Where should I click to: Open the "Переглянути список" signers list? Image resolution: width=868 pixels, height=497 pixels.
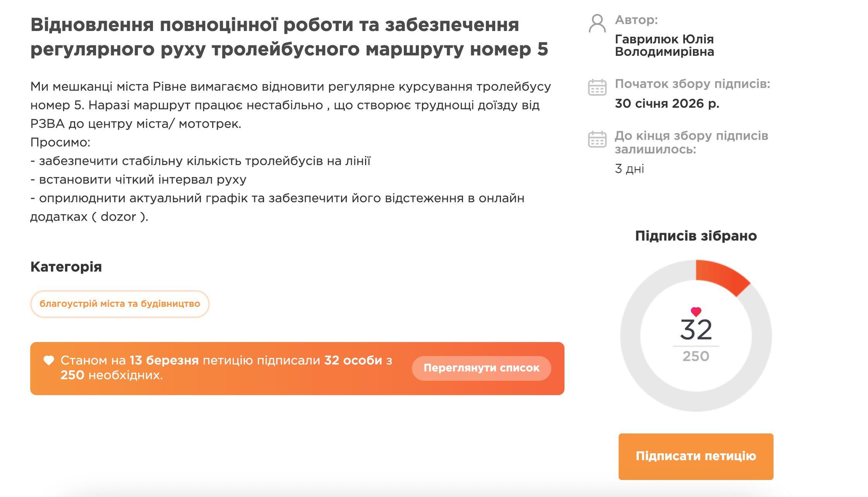point(481,368)
